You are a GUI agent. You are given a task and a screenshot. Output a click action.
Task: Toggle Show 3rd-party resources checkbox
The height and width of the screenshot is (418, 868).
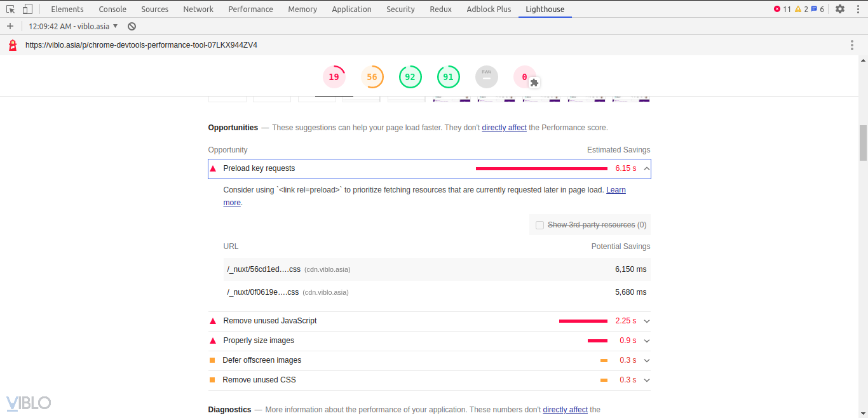tap(539, 225)
